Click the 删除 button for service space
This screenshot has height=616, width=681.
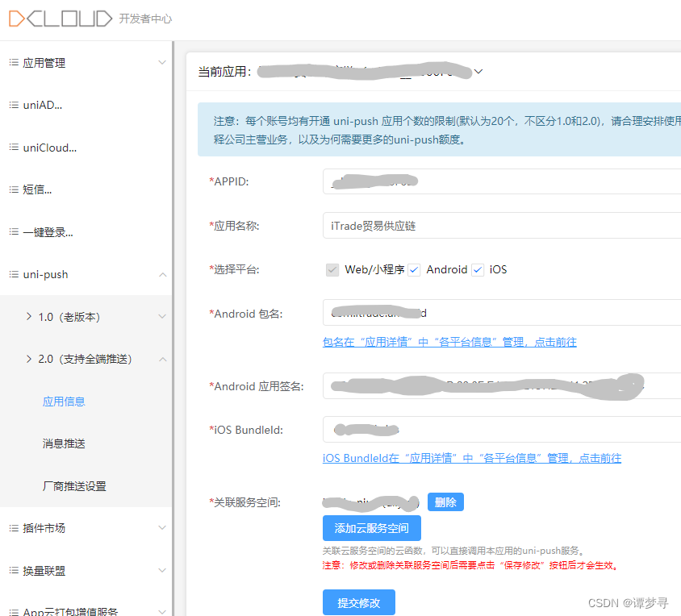pos(445,502)
